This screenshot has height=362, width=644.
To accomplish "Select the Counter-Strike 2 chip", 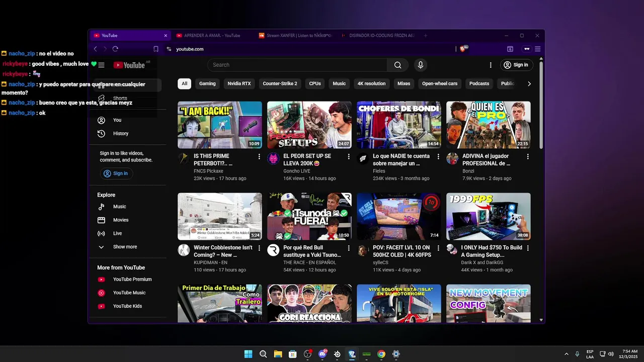I will [280, 83].
